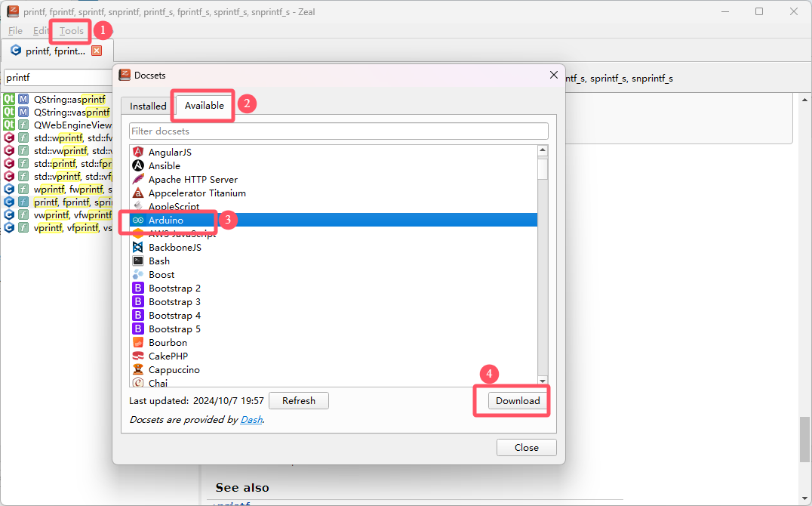
Task: Click the C icon beside vprintf, vfprintf result
Action: 9,227
